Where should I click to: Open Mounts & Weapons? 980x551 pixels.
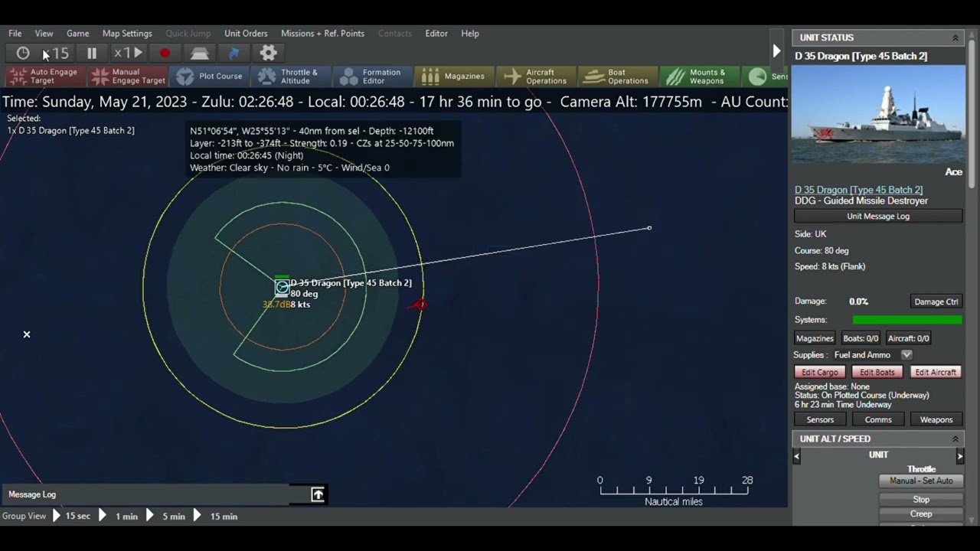(699, 76)
